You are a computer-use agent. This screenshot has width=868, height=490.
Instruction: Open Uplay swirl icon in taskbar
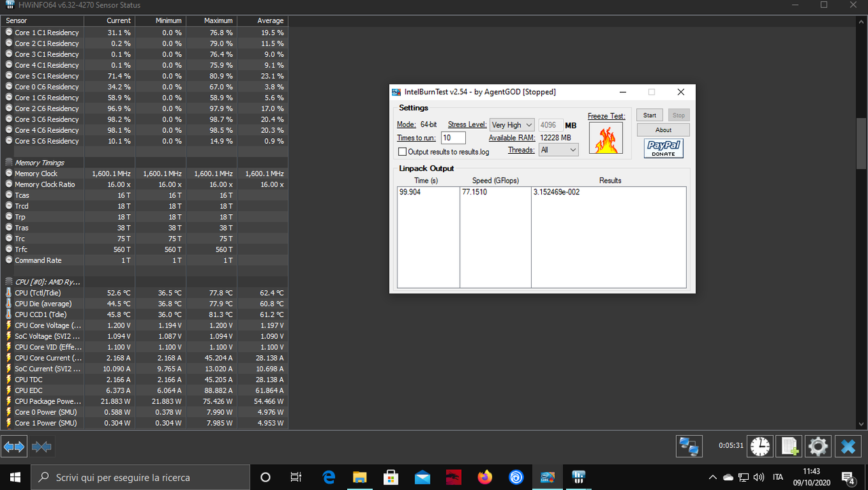pos(516,477)
